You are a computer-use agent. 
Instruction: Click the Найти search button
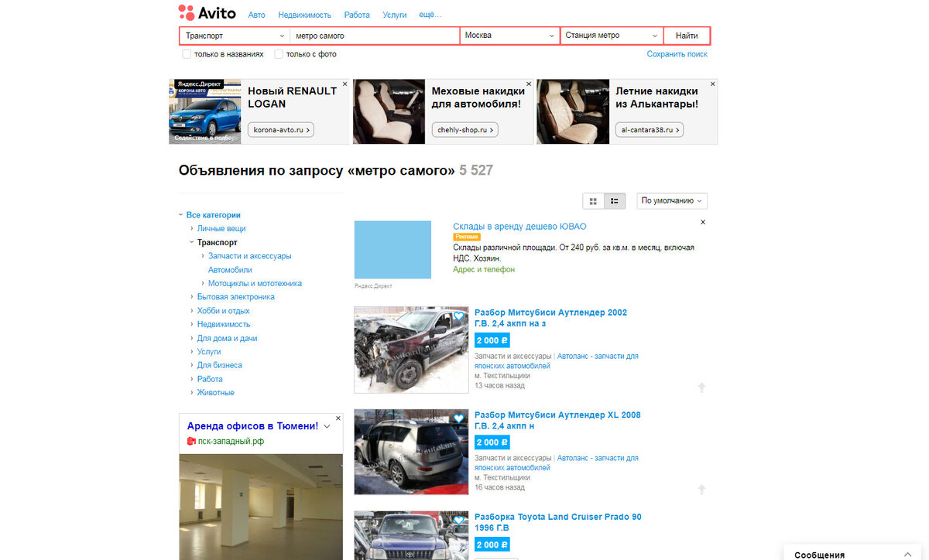point(687,36)
